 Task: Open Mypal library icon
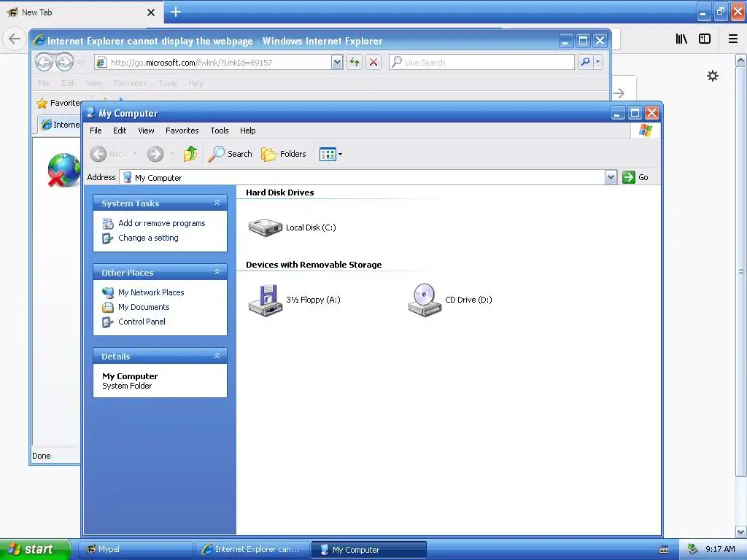pyautogui.click(x=681, y=39)
